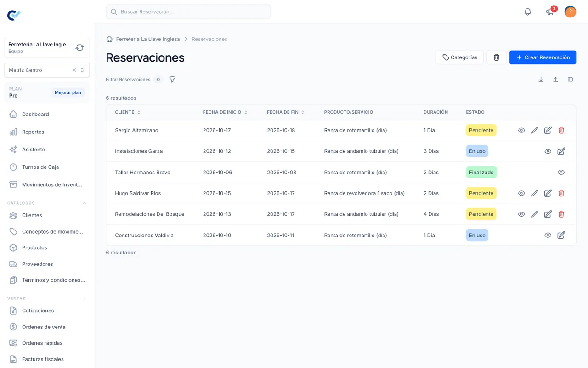
Task: Collapse the Ventas sidebar section
Action: (85, 299)
